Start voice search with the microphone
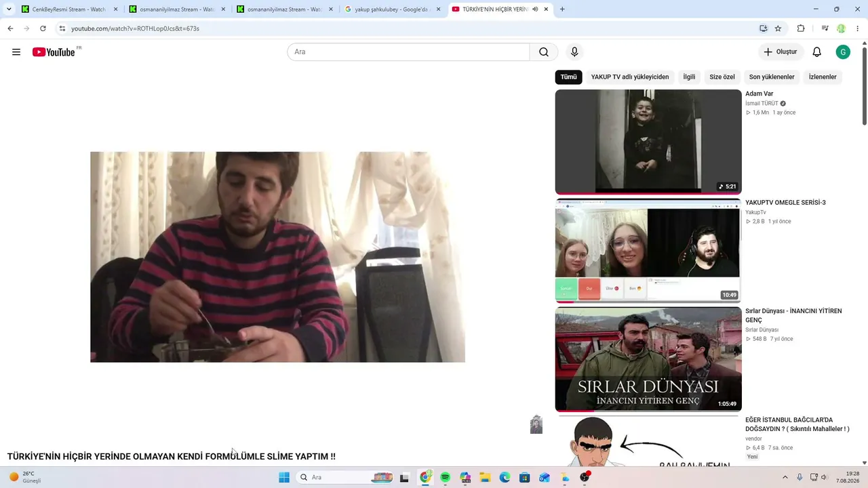The image size is (868, 488). pos(574,52)
